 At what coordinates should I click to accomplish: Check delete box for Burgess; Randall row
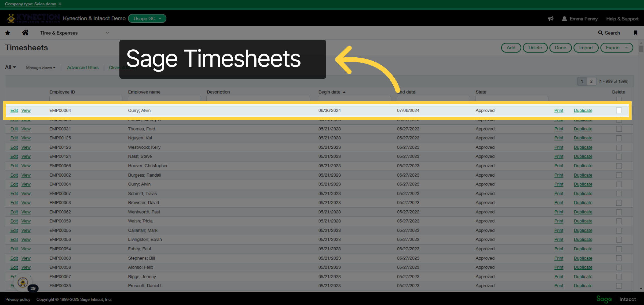click(x=619, y=175)
